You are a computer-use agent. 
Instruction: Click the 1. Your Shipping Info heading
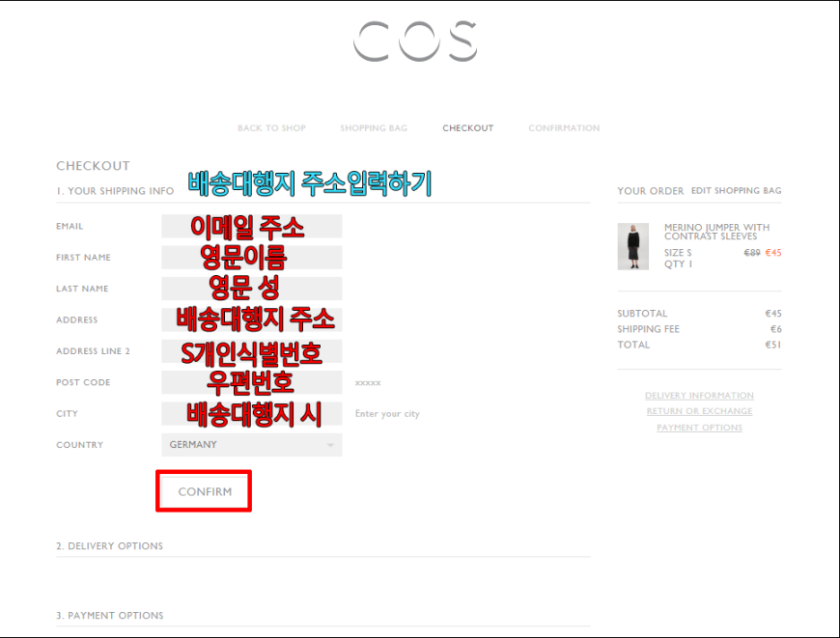tap(115, 191)
